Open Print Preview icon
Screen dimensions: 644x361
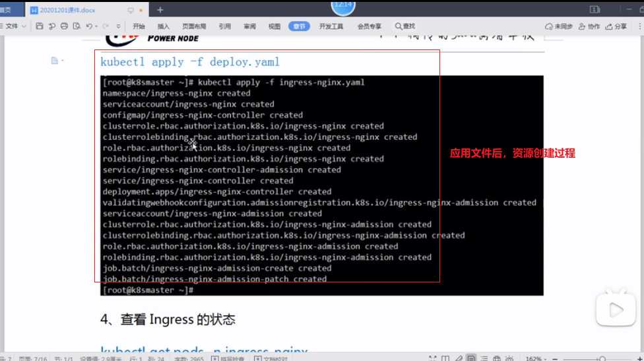click(77, 26)
